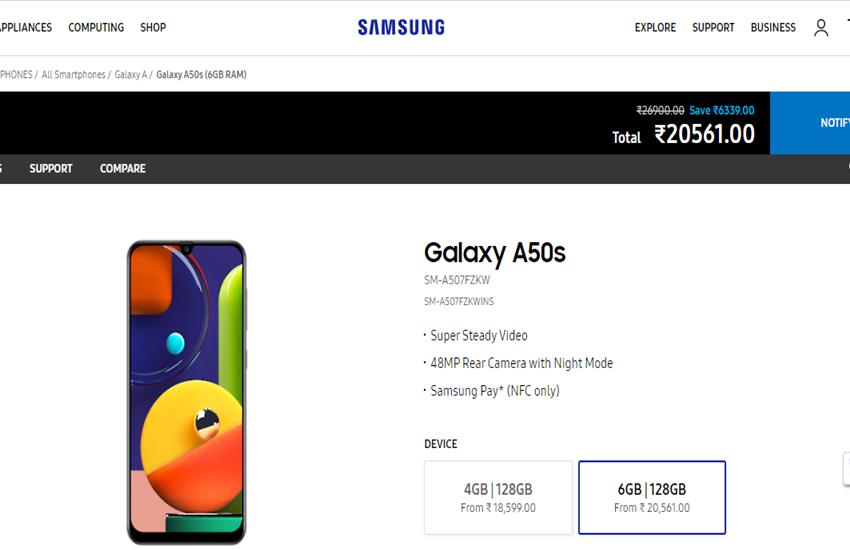Open the Support menu in the top header
The height and width of the screenshot is (550, 850).
point(713,28)
